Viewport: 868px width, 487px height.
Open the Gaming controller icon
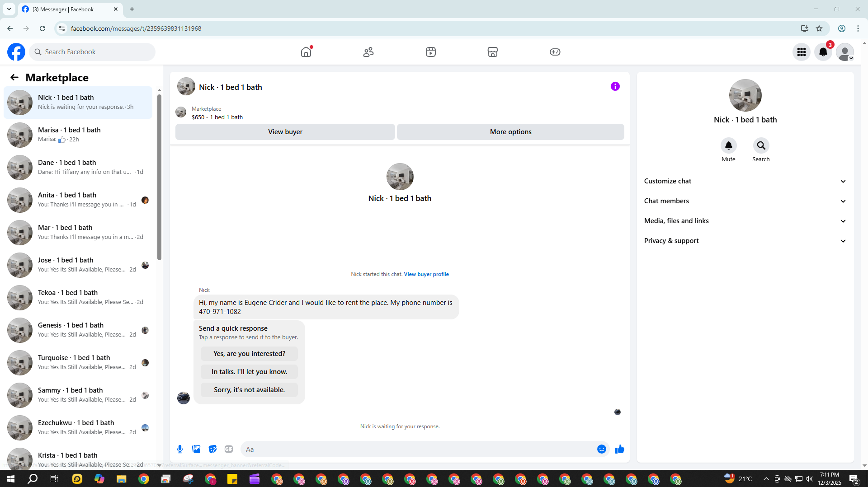coord(555,52)
